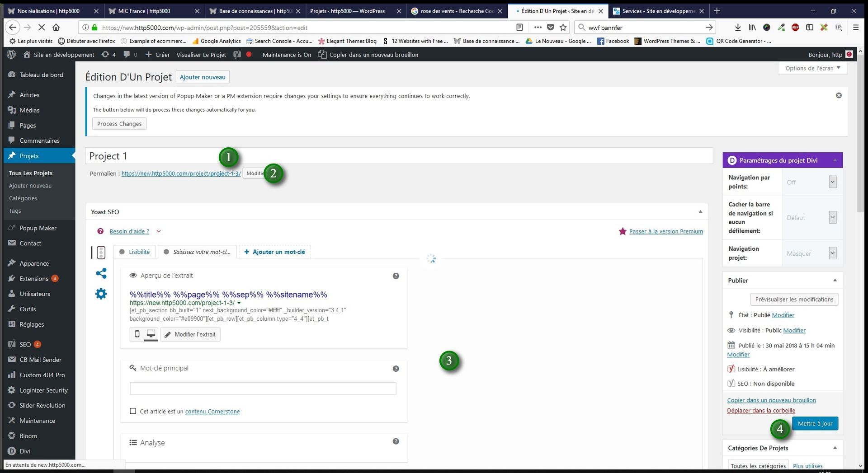
Task: Save page to Pocket icon
Action: pyautogui.click(x=551, y=28)
